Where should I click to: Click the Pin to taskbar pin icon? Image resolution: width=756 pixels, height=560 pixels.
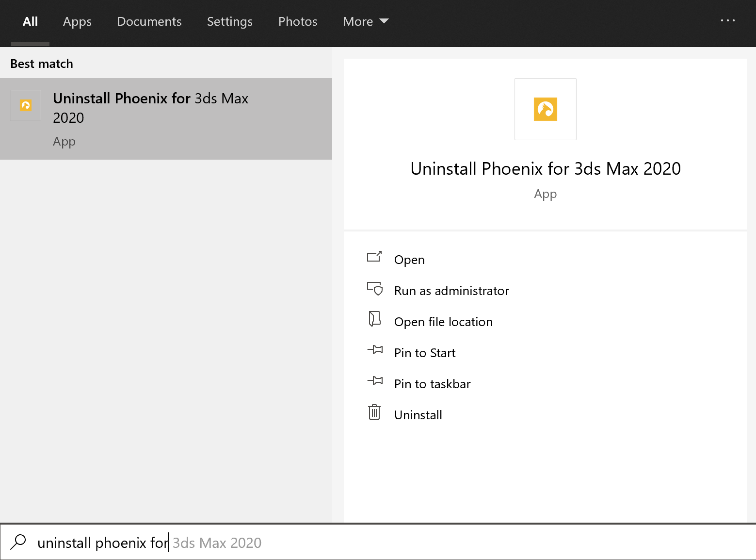[375, 380]
